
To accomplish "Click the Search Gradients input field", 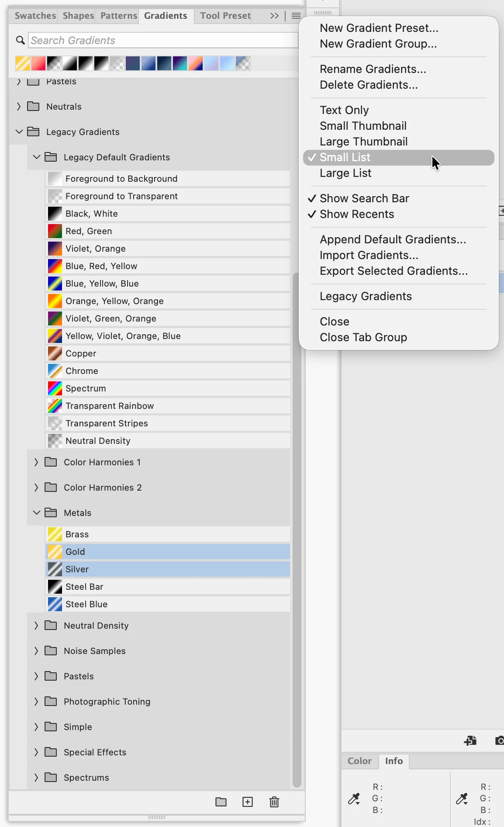I will click(163, 40).
